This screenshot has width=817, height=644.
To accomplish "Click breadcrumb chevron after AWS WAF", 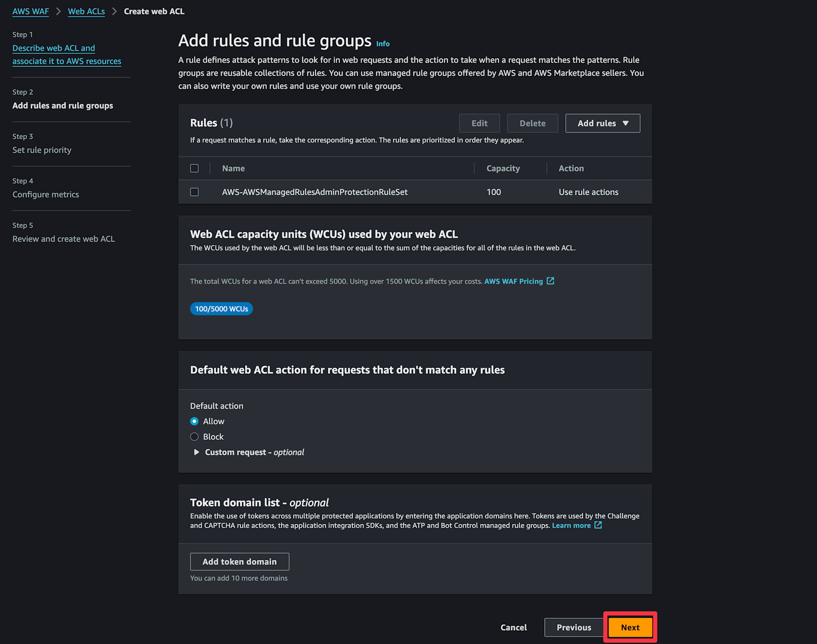I will [x=58, y=11].
